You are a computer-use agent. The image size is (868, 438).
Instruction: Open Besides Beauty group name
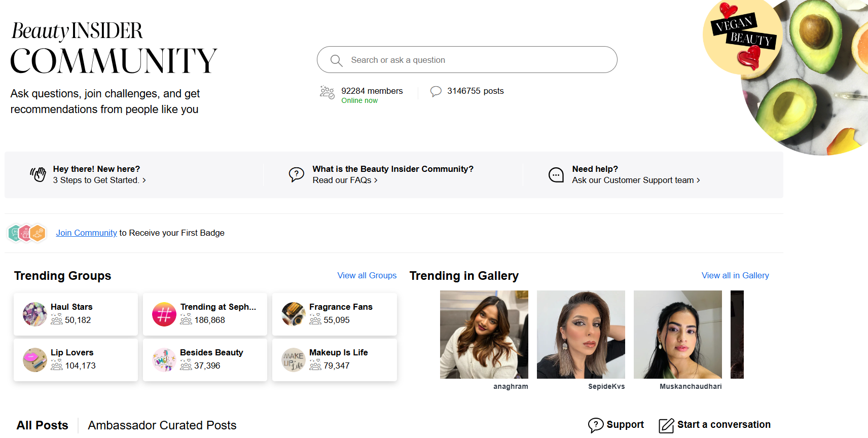coord(211,353)
